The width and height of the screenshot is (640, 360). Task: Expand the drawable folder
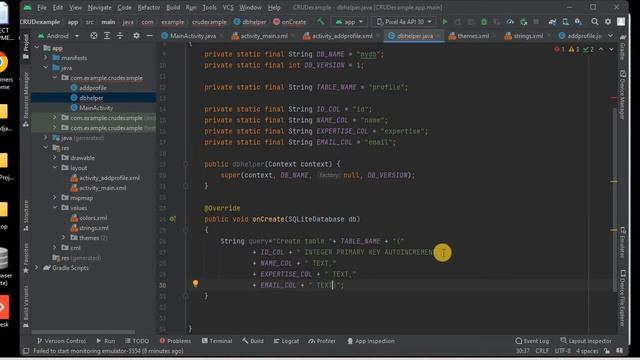coord(55,158)
